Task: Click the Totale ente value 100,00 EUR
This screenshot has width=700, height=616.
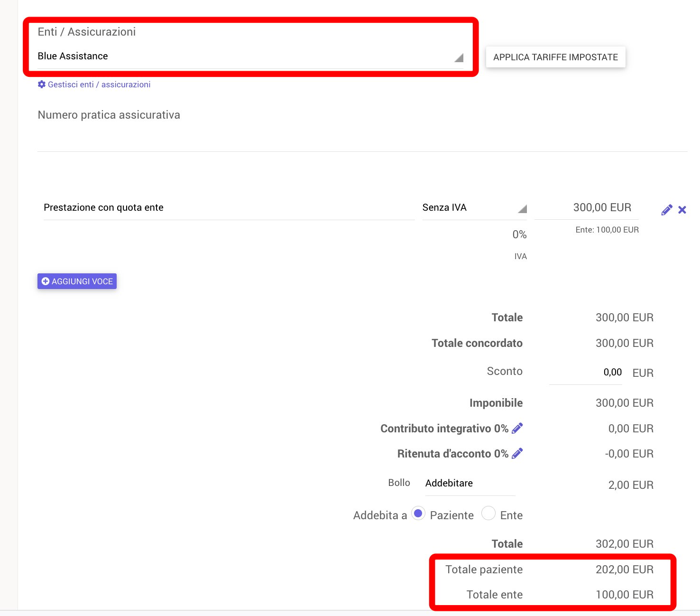Action: (x=625, y=595)
